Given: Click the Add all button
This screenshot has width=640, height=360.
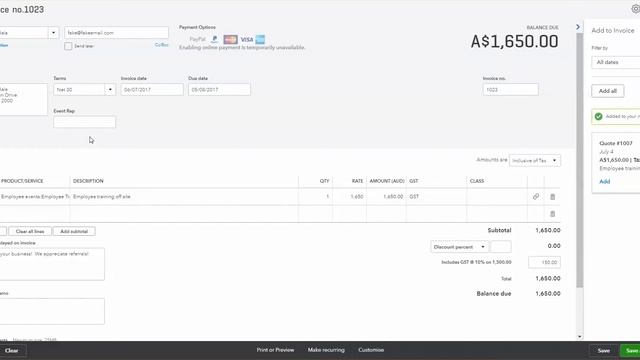Looking at the screenshot, I should [608, 91].
